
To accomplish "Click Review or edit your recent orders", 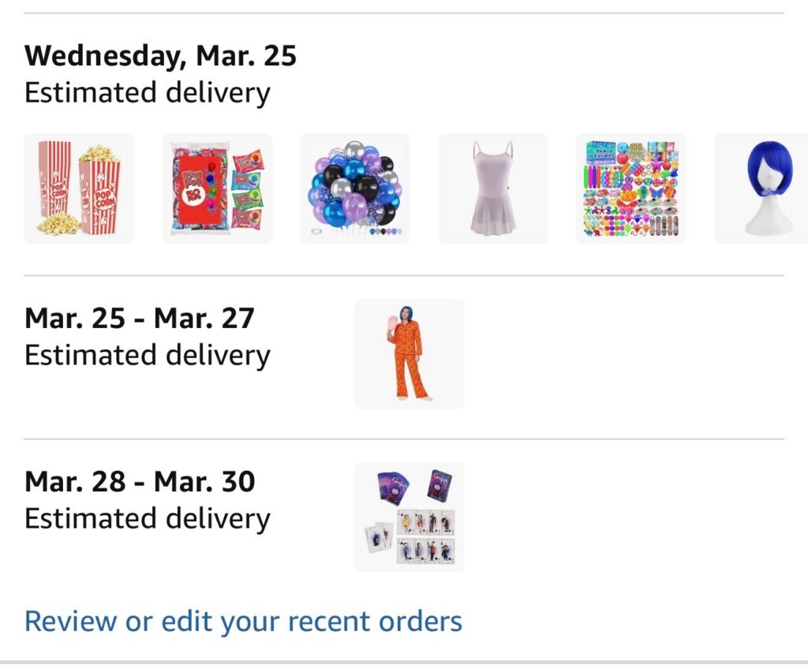I will coord(243,621).
